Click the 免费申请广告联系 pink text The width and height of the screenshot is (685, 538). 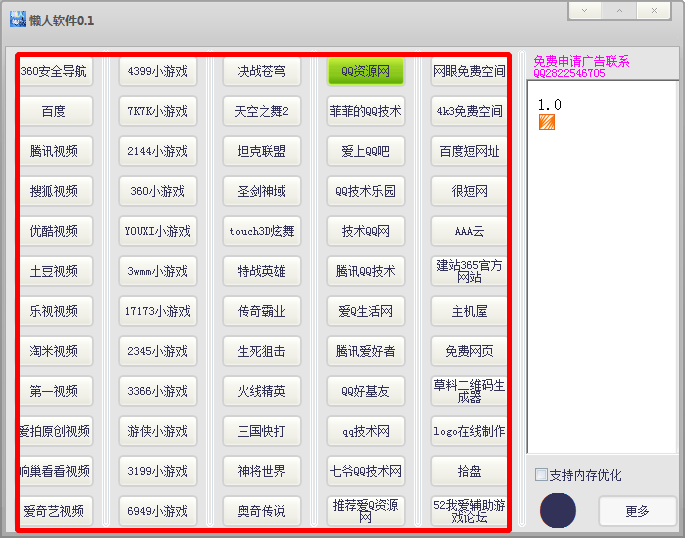click(581, 61)
